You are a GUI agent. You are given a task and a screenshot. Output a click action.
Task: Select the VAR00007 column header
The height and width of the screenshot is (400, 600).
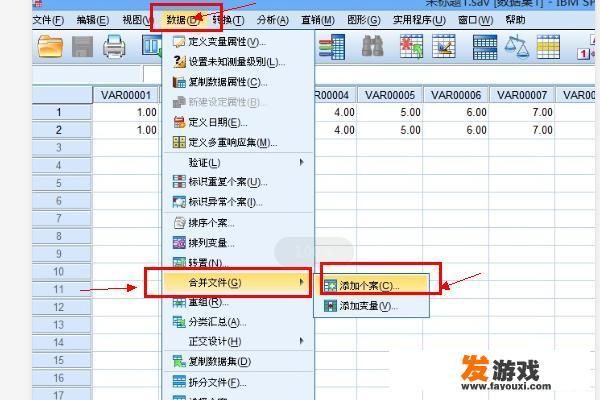pyautogui.click(x=522, y=95)
